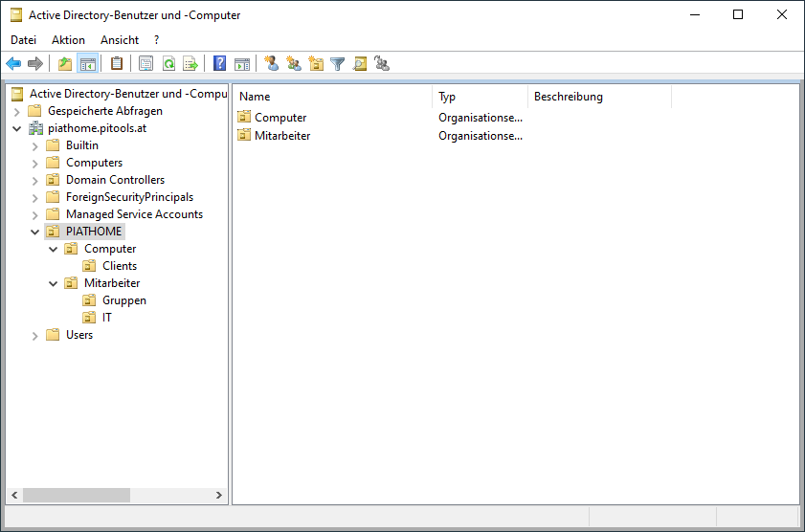Viewport: 805px width, 532px height.
Task: Collapse the PIATHOME tree node
Action: pos(35,232)
